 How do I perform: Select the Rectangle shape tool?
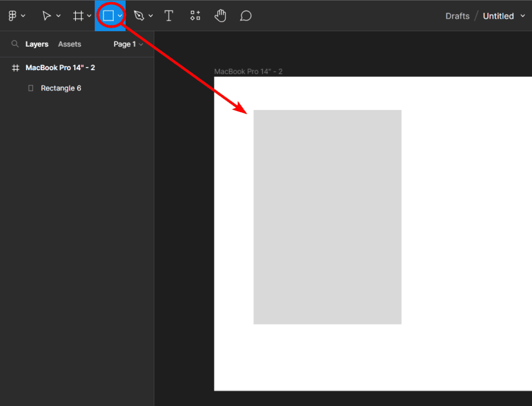click(x=108, y=16)
